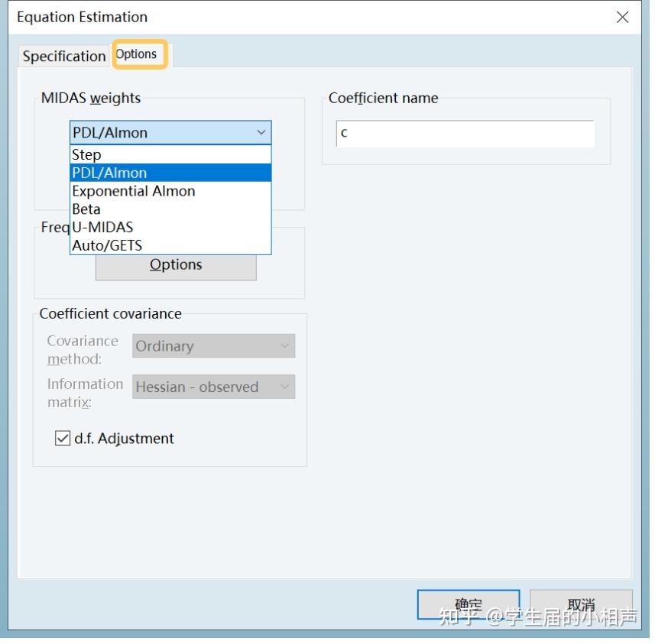655x644 pixels.
Task: Close the Equation Estimation dialog
Action: [x=623, y=18]
